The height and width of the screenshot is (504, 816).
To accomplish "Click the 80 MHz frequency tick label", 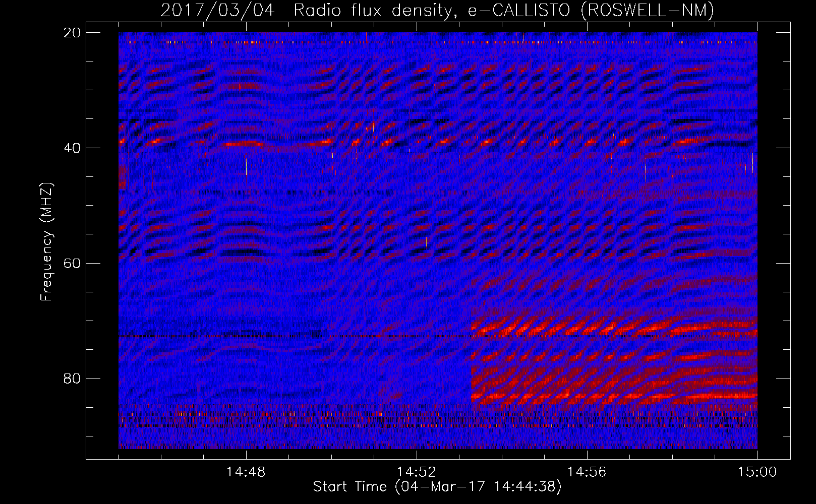I will [x=72, y=379].
